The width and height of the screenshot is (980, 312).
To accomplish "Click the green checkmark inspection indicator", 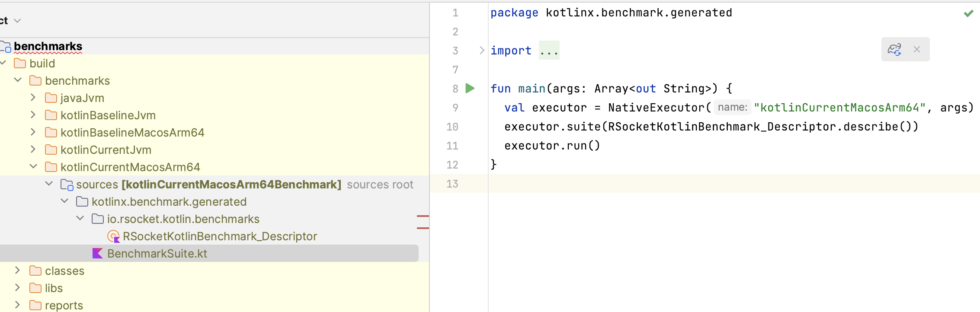I will pos(969,13).
